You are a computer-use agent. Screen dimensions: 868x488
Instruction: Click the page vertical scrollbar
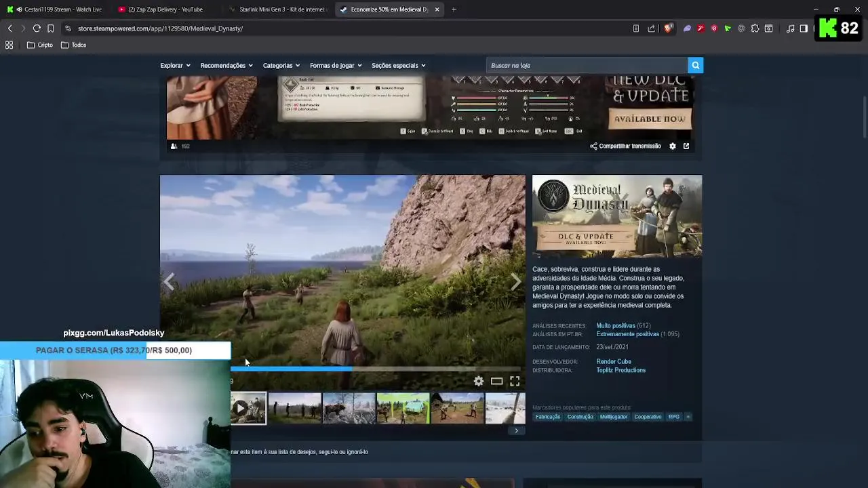pyautogui.click(x=864, y=119)
